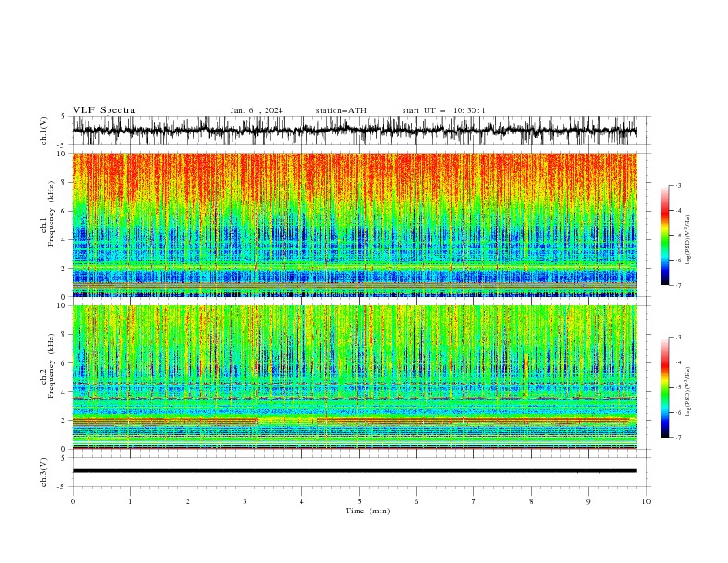Click the ch.2 PSD color bar
Viewport: 728px width, 563px height.
pyautogui.click(x=665, y=387)
